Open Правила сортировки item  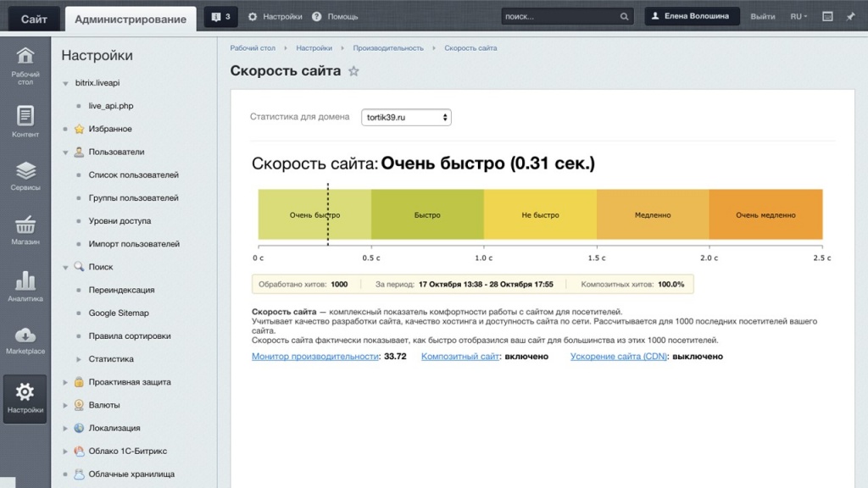130,335
